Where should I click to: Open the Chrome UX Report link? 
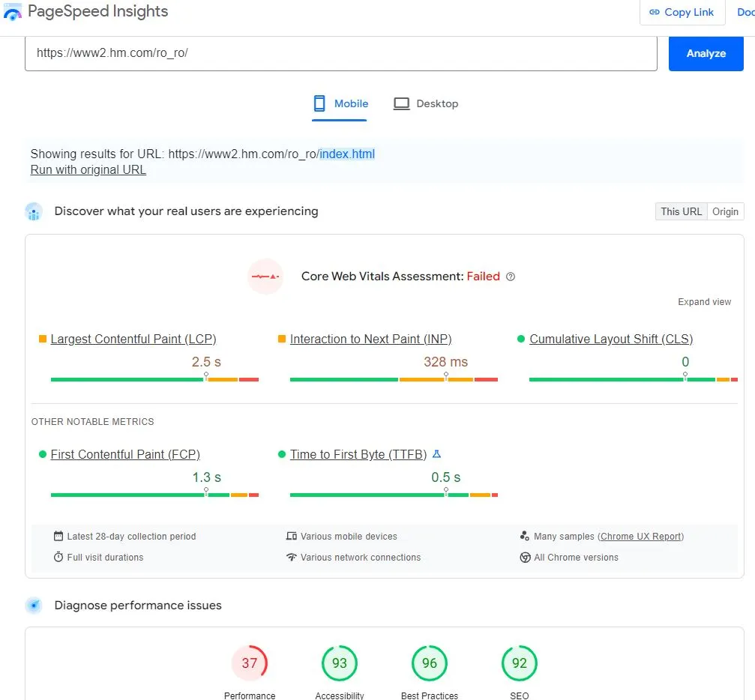pos(641,537)
